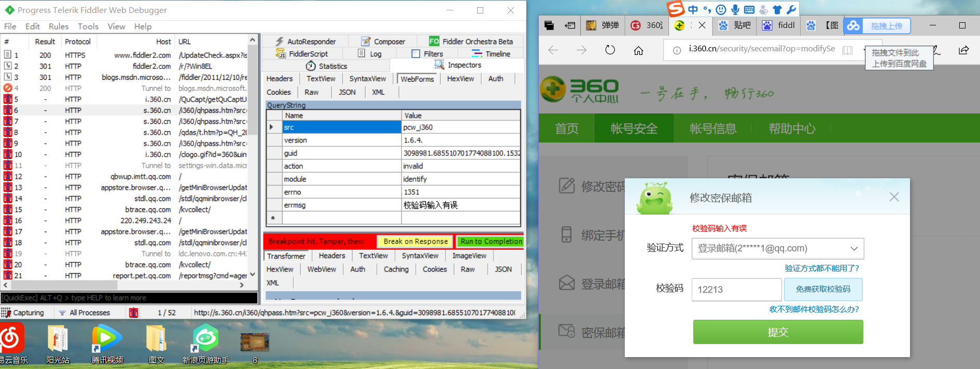The height and width of the screenshot is (369, 980).
Task: Select session 6 breakpoint icon in list
Action: click(8, 110)
